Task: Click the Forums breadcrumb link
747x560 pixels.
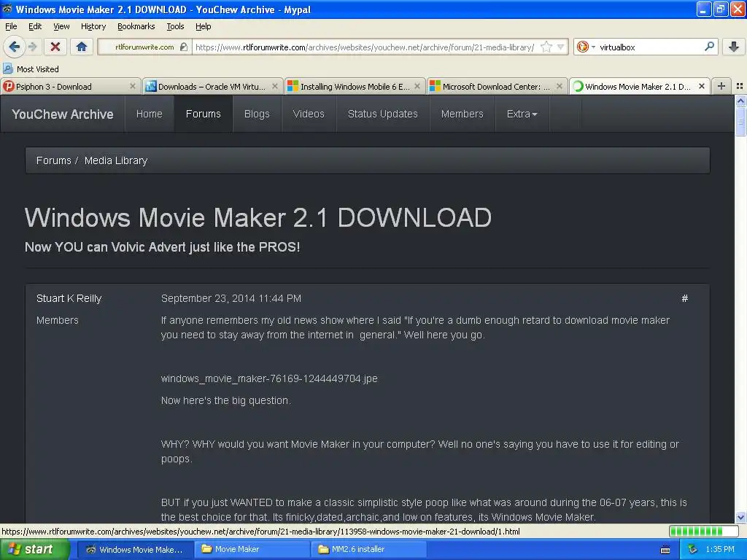Action: [53, 160]
